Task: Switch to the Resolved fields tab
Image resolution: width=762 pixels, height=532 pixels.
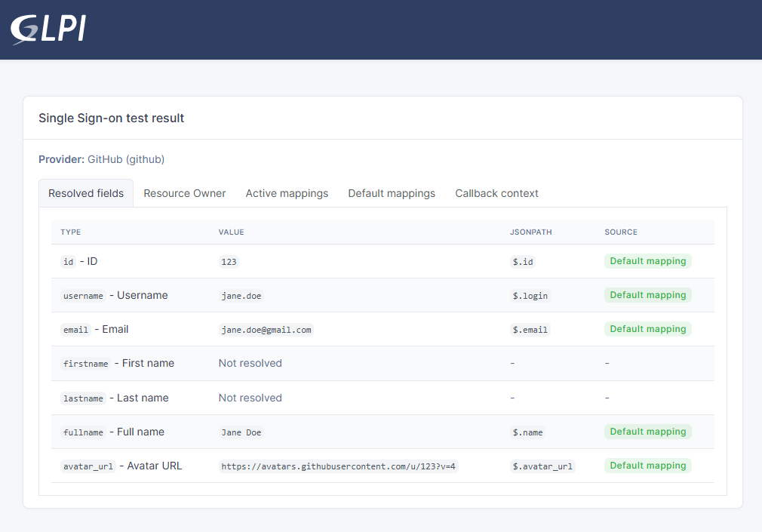Action: point(86,193)
